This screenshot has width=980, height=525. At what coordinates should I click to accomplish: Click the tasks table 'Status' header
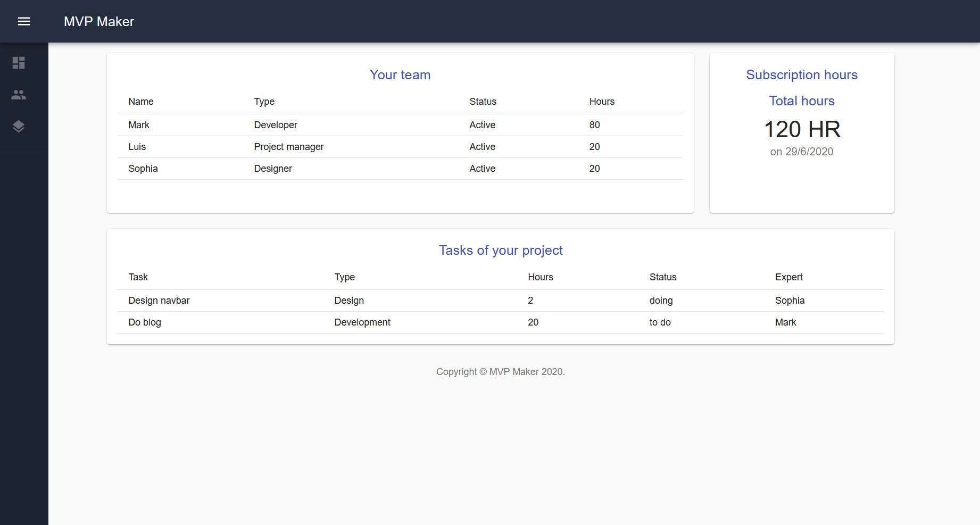point(663,277)
